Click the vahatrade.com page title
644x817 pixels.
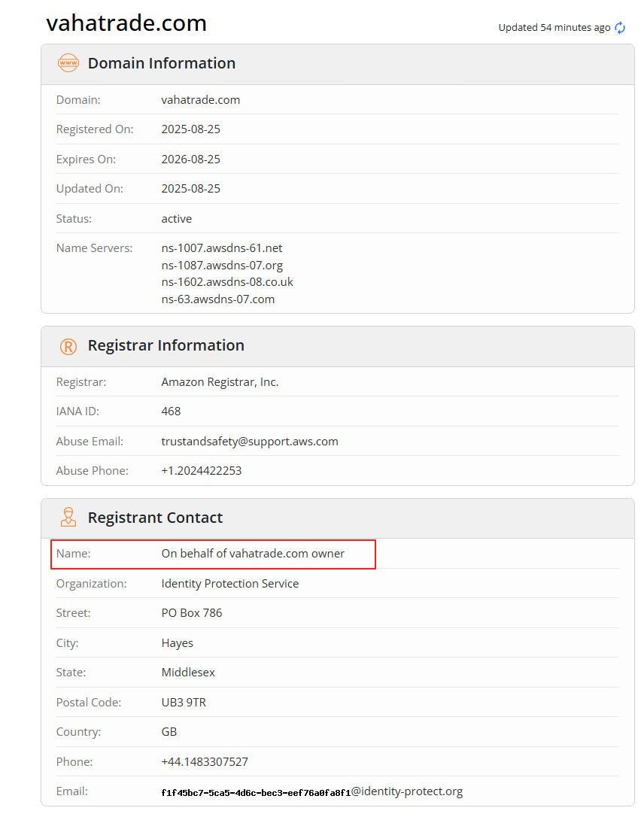[x=126, y=23]
